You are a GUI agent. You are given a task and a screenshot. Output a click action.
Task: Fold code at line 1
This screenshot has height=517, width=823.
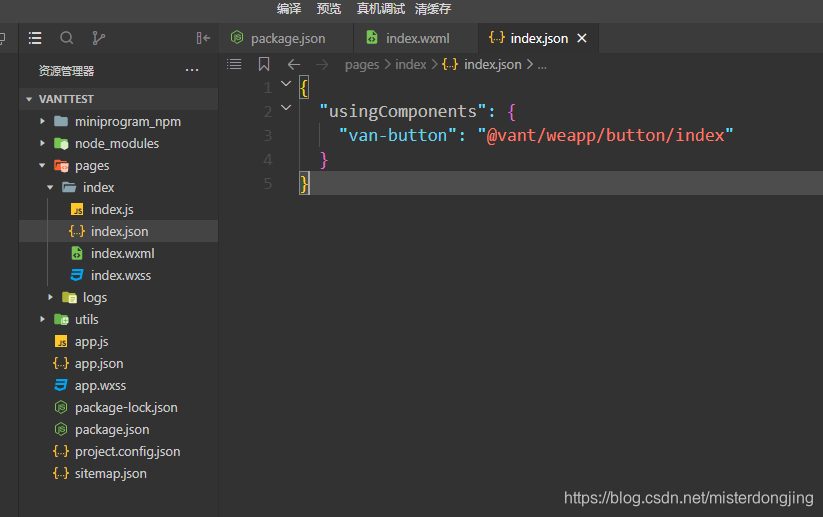286,83
